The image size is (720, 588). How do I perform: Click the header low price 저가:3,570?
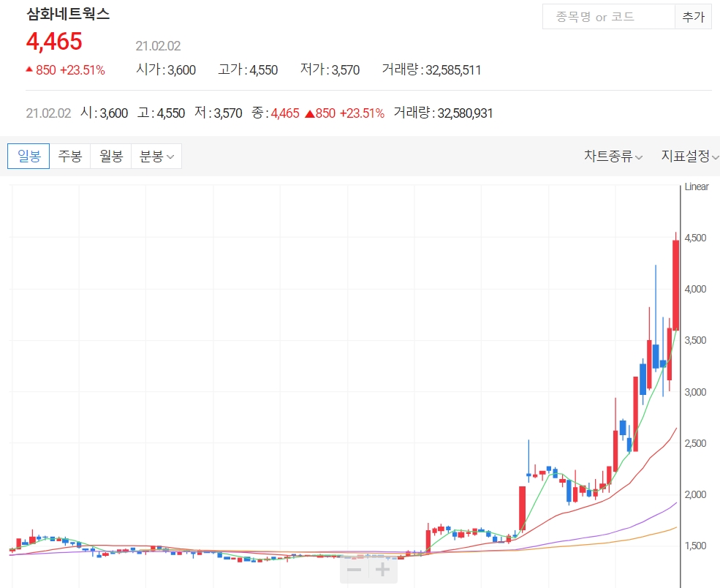coord(330,69)
